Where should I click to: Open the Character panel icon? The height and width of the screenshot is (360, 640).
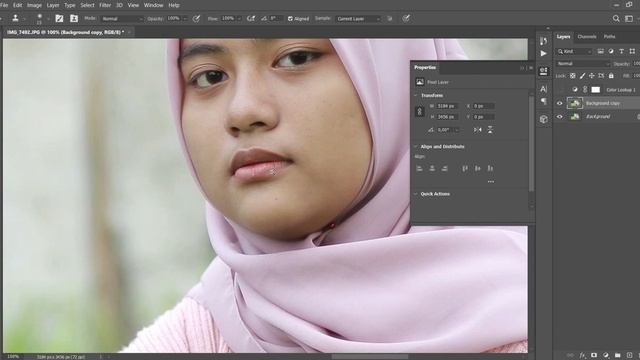tap(543, 89)
